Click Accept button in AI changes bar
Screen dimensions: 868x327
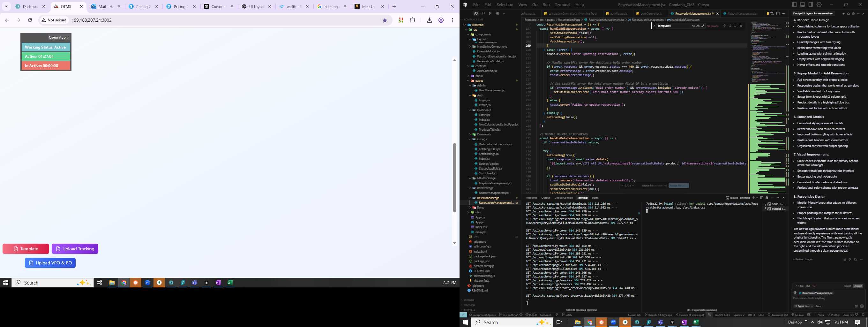tap(858, 286)
